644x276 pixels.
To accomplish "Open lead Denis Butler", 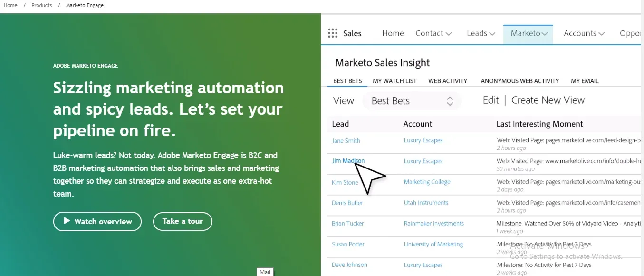I will click(x=347, y=203).
